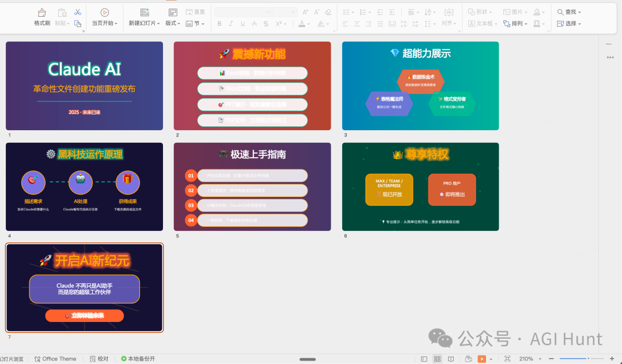Click the numbered list icon
Screen dimensions: 622x364
(363, 12)
